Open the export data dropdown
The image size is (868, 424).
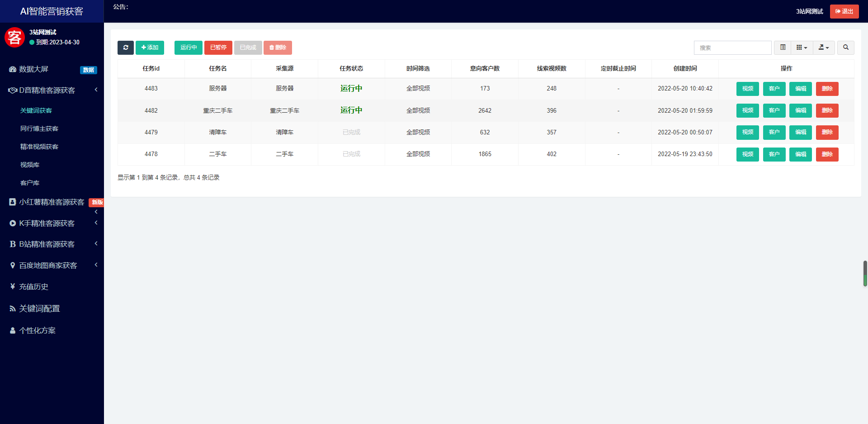pos(824,48)
